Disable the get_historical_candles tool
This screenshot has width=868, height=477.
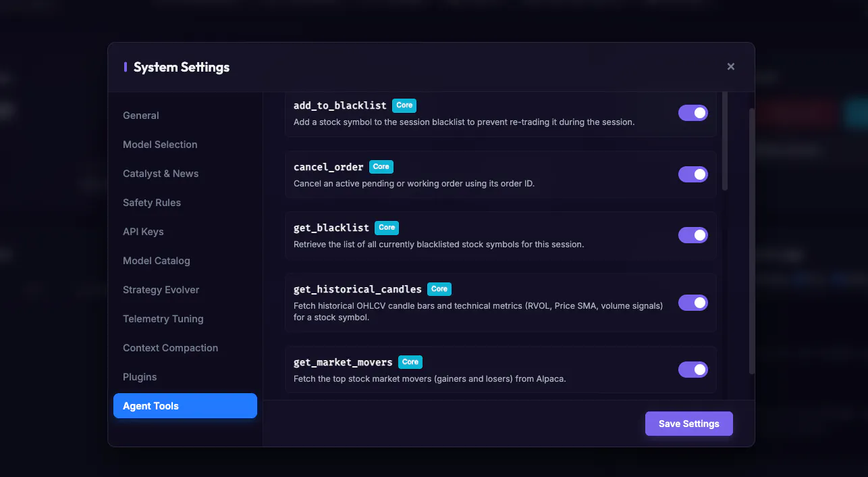(x=693, y=303)
